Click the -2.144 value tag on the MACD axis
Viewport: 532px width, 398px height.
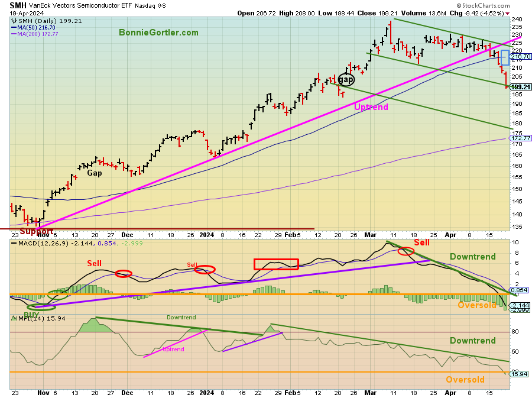(520, 305)
